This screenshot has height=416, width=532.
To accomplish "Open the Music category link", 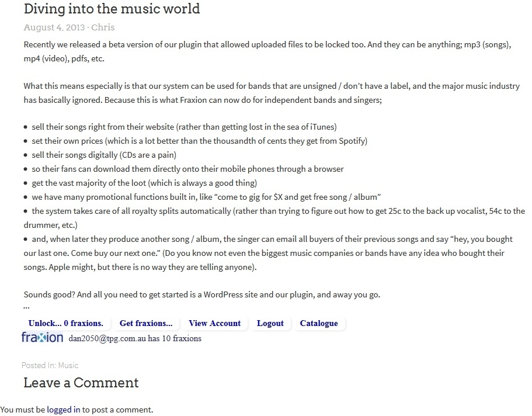I will pyautogui.click(x=68, y=365).
